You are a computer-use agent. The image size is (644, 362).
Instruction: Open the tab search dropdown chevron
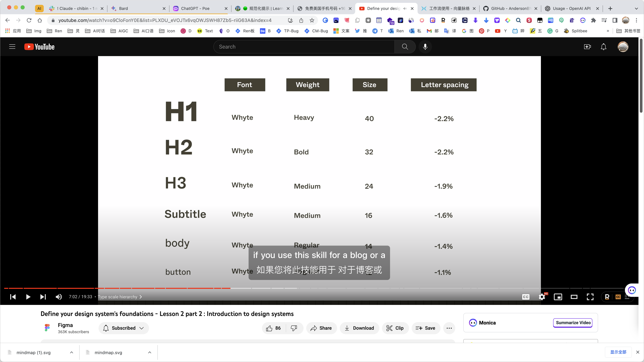636,9
